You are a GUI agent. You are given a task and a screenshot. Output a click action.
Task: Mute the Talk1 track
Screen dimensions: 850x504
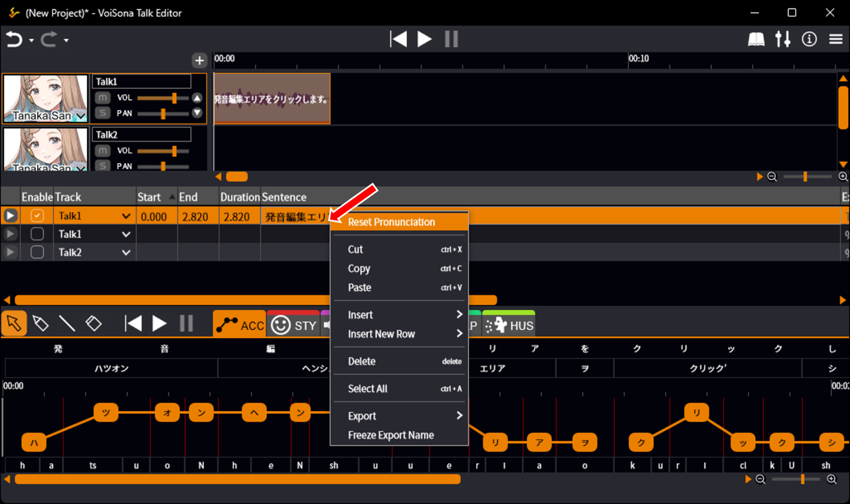[x=102, y=98]
